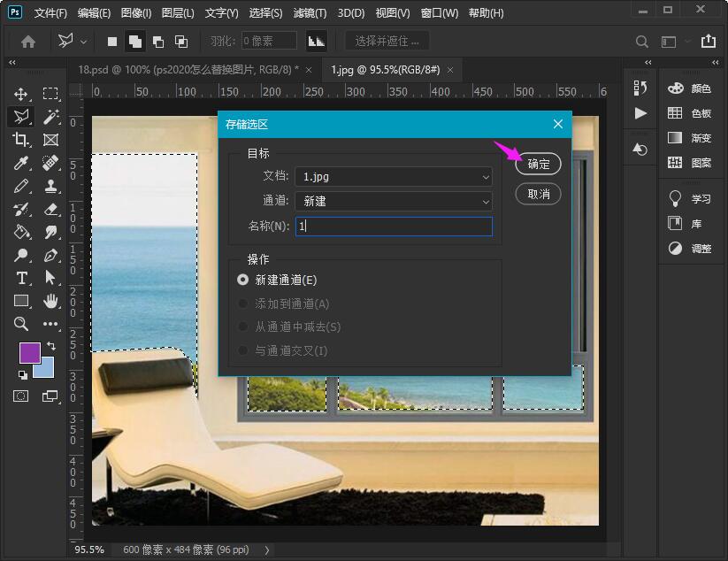Open the 编辑(E) menu
This screenshot has width=728, height=561.
coord(94,13)
